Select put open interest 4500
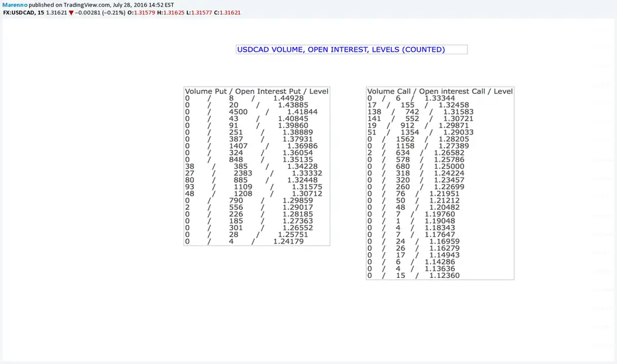Screen dimensions: 617x364 [238, 112]
